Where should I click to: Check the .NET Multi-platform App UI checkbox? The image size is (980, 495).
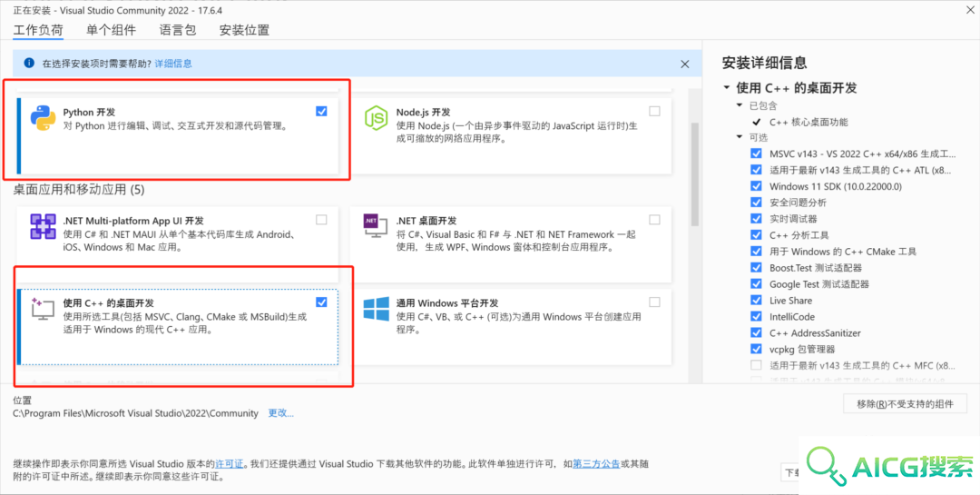pos(321,220)
